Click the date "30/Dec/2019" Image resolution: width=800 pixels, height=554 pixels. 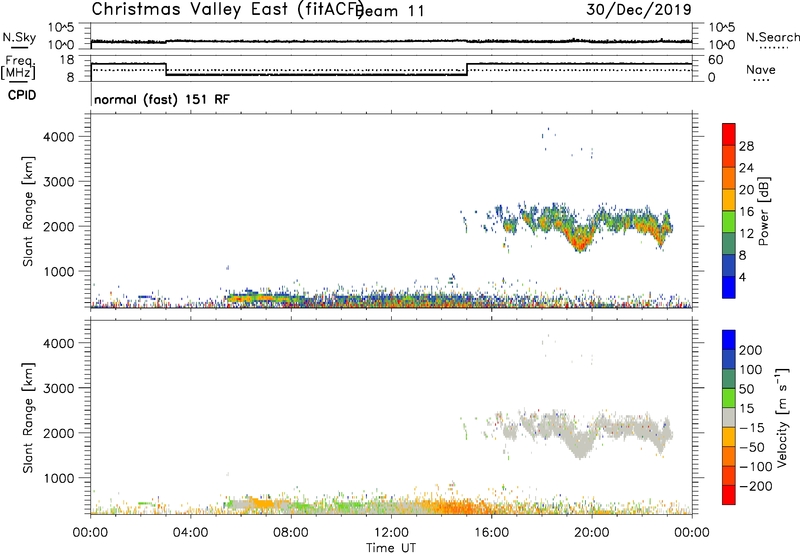tap(639, 10)
